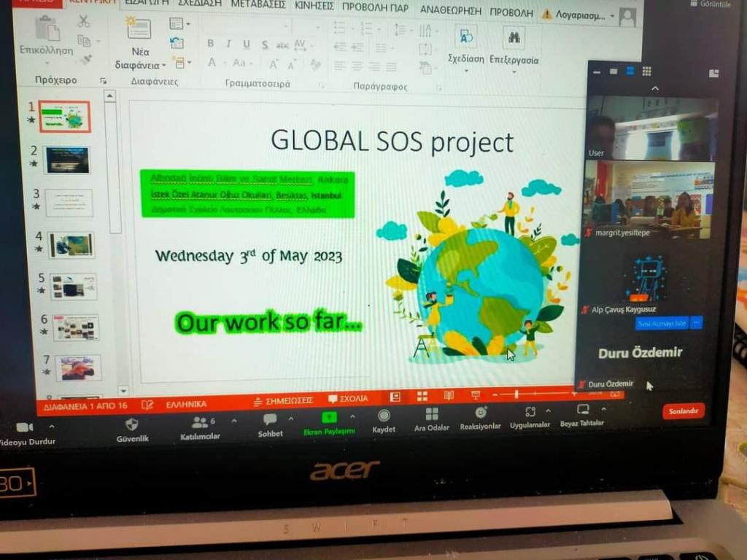This screenshot has height=560, width=747.
Task: Open the Sohbet chat icon
Action: [x=270, y=419]
